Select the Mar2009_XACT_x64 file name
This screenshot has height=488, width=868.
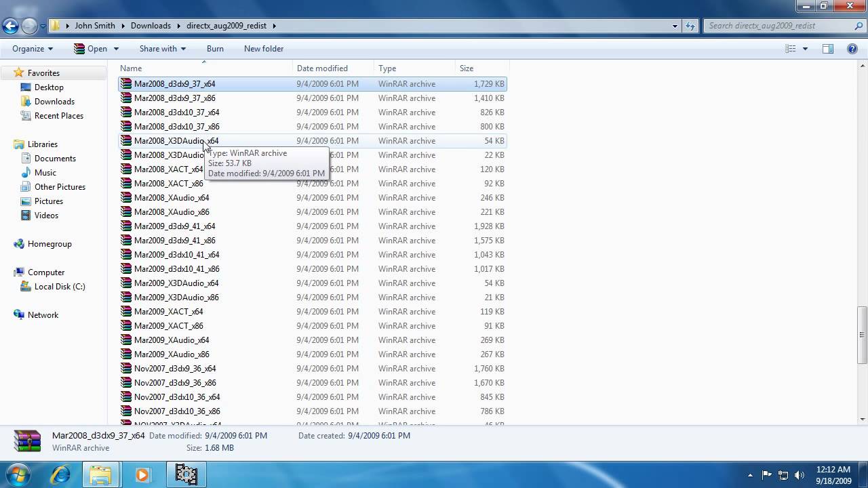coord(168,312)
